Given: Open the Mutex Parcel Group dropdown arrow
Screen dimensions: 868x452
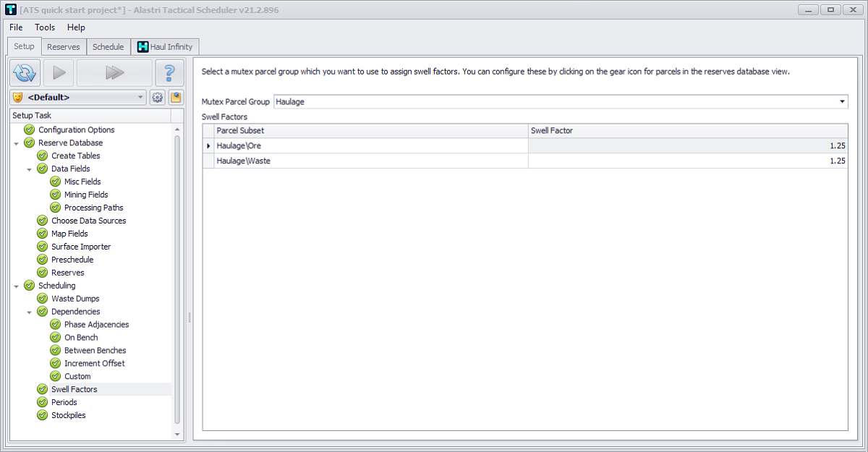Looking at the screenshot, I should coord(842,102).
